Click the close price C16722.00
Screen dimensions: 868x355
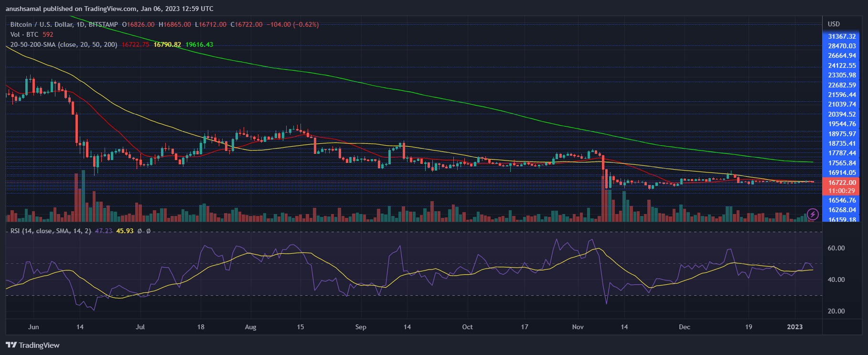(x=246, y=24)
